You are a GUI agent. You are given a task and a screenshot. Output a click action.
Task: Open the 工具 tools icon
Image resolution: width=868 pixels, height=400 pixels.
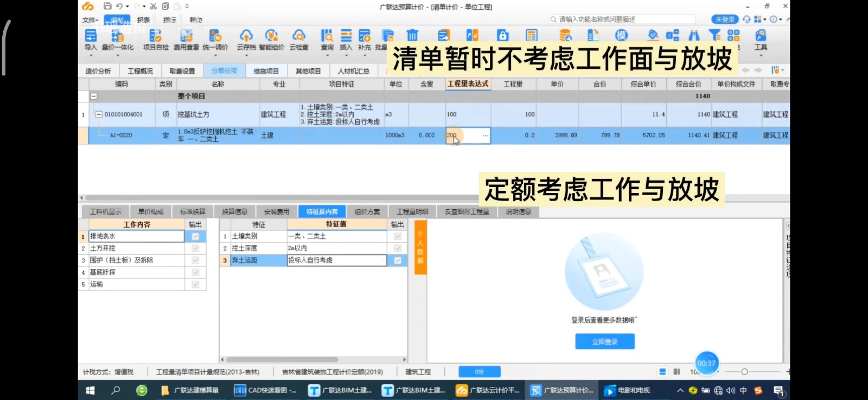[761, 36]
